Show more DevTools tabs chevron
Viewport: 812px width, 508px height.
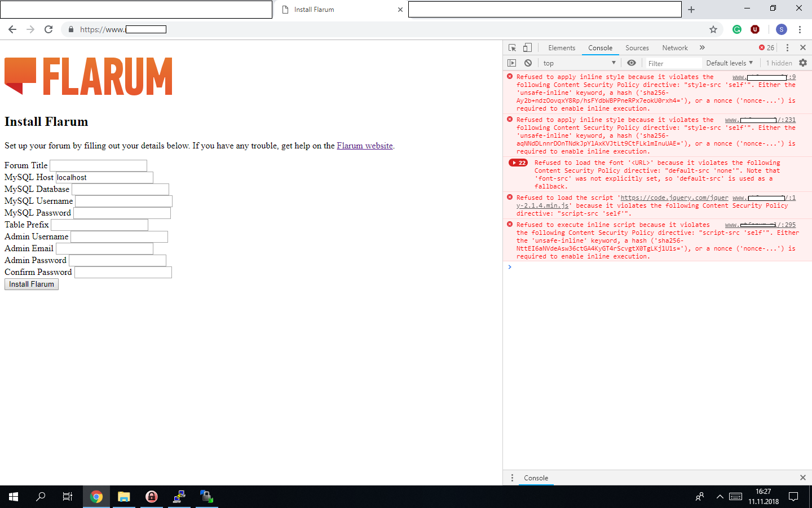[702, 48]
